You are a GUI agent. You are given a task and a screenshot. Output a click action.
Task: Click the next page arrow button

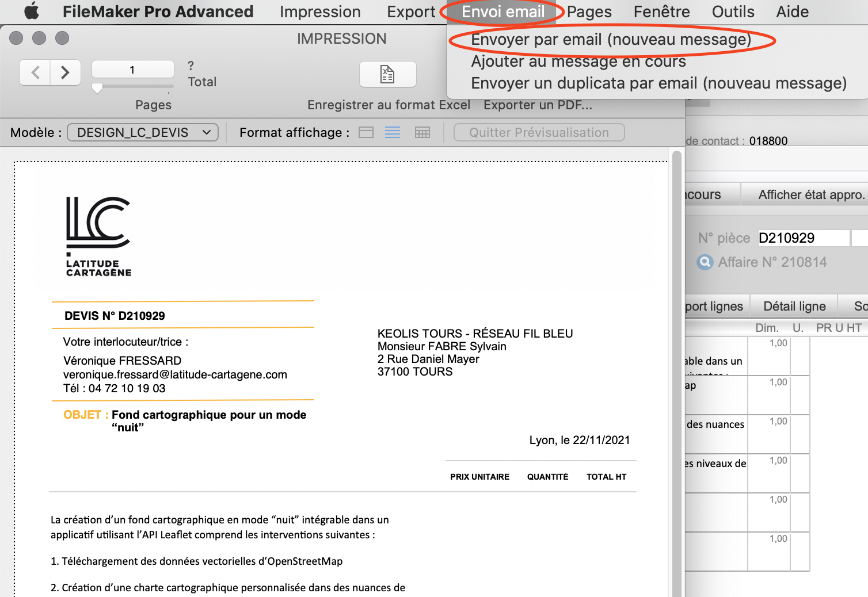click(x=65, y=72)
